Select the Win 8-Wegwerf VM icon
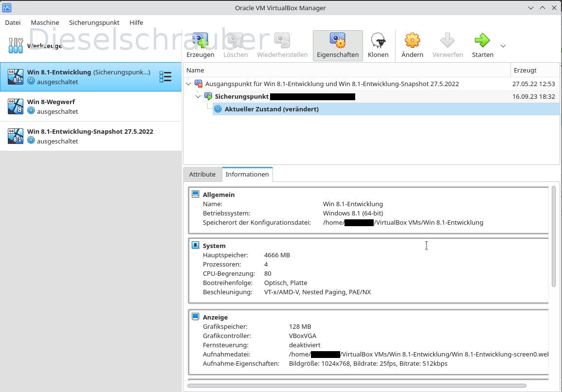 point(16,107)
